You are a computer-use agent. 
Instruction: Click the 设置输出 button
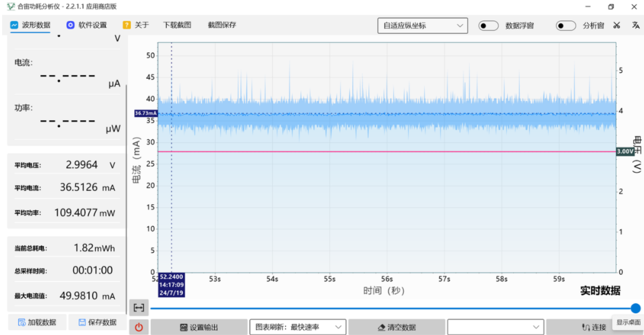[199, 327]
